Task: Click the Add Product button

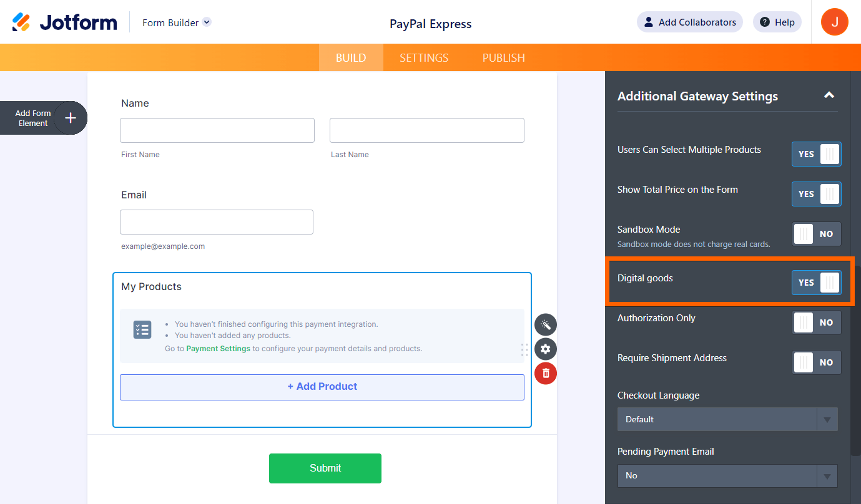Action: (x=322, y=387)
